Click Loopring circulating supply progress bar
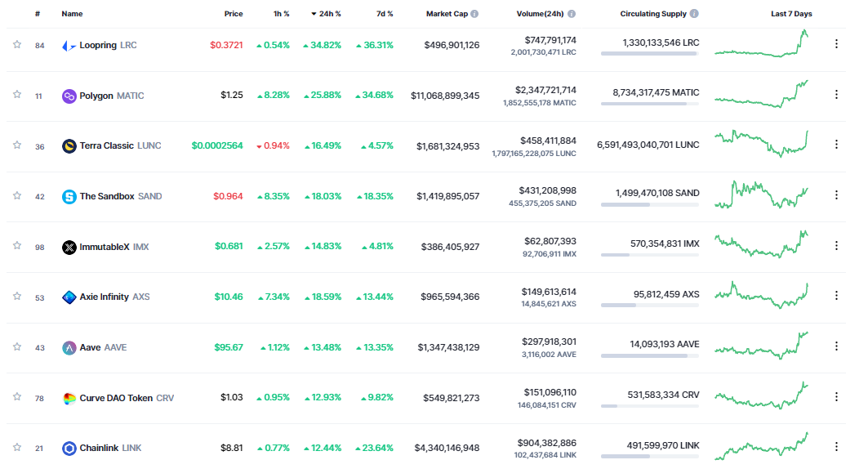The image size is (868, 469). (650, 54)
